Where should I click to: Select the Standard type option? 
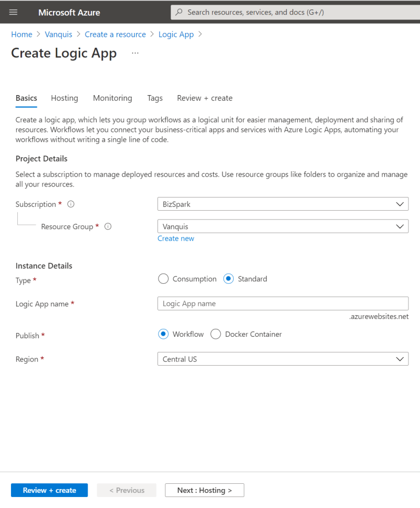(x=228, y=278)
